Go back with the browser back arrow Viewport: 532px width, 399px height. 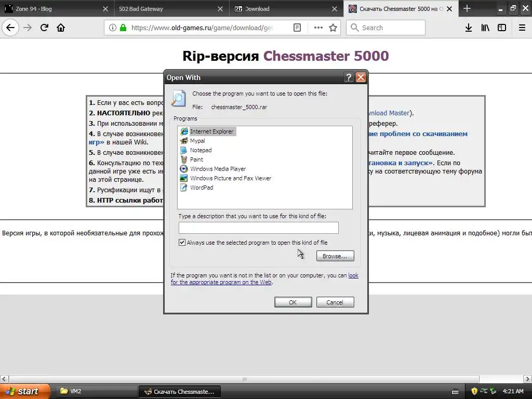pyautogui.click(x=10, y=28)
